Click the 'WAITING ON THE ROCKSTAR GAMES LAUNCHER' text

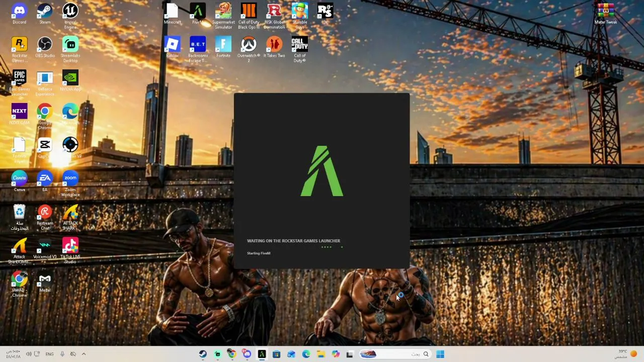[293, 241]
